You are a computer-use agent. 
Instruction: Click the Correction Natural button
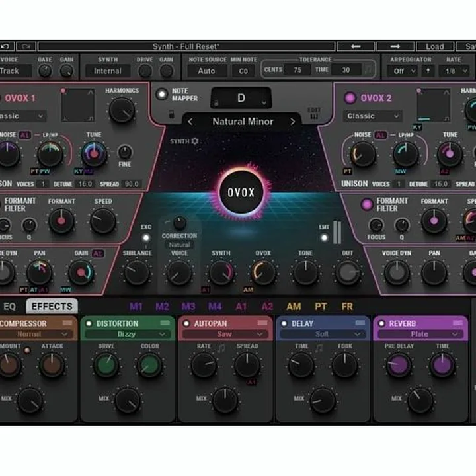pyautogui.click(x=179, y=245)
